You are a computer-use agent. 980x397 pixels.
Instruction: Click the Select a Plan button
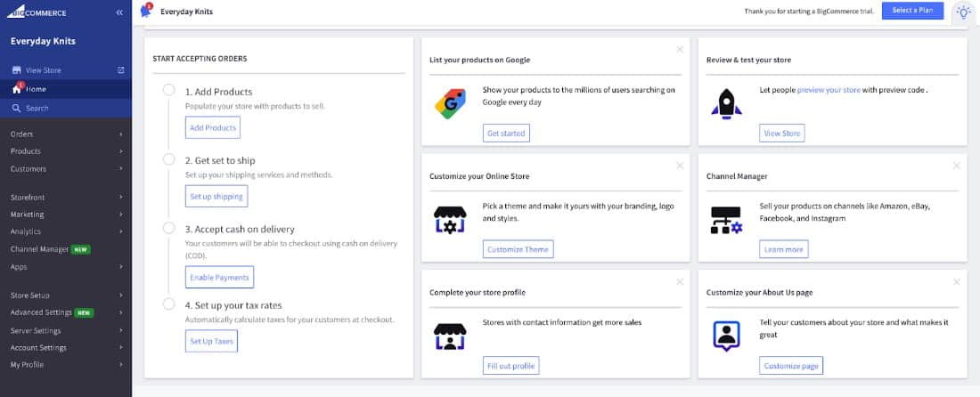pyautogui.click(x=912, y=11)
